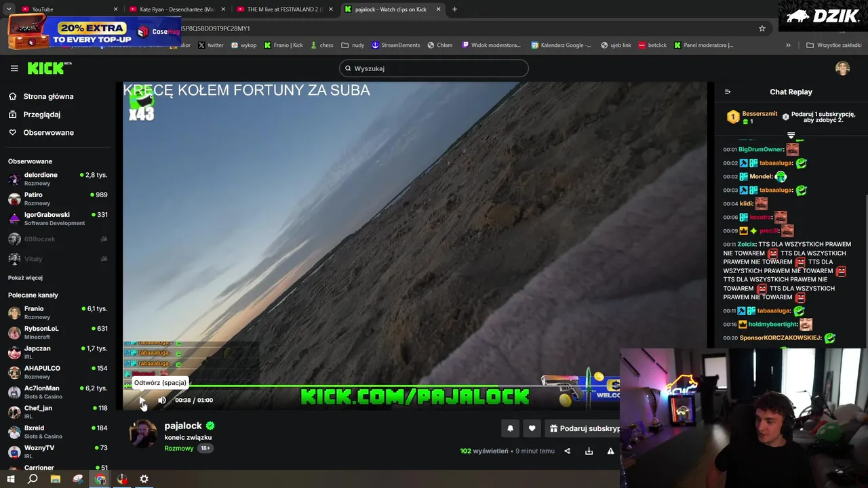Viewport: 868px width, 488px height.
Task: Bookmark this page with the star icon
Action: (x=762, y=28)
